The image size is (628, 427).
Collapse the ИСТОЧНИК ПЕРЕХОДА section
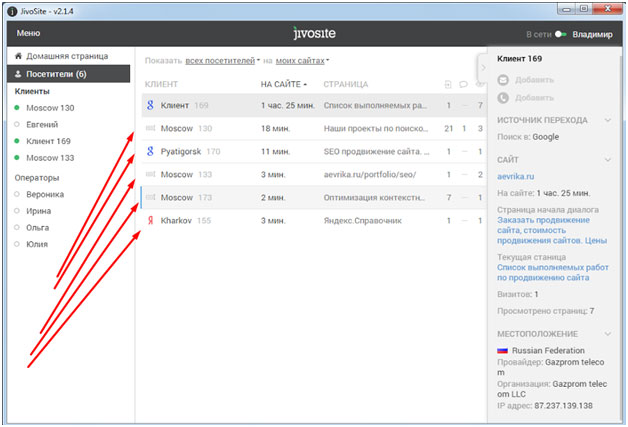tap(608, 120)
